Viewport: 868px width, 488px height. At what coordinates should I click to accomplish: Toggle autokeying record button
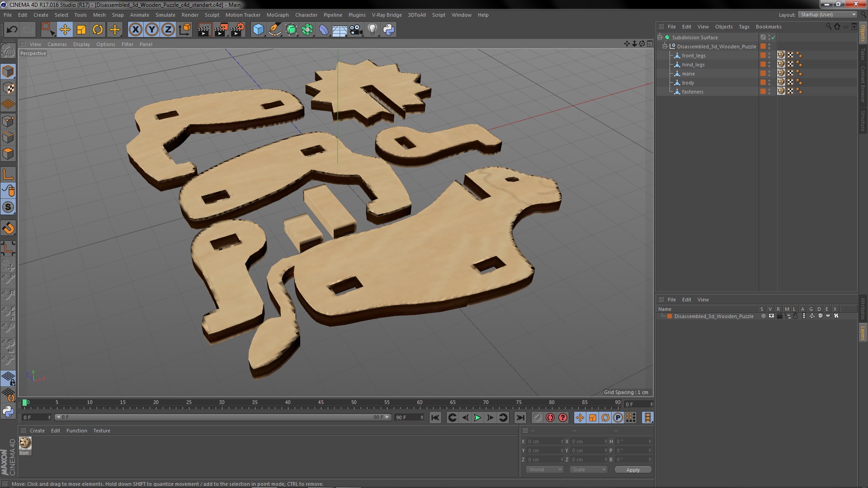pyautogui.click(x=550, y=418)
